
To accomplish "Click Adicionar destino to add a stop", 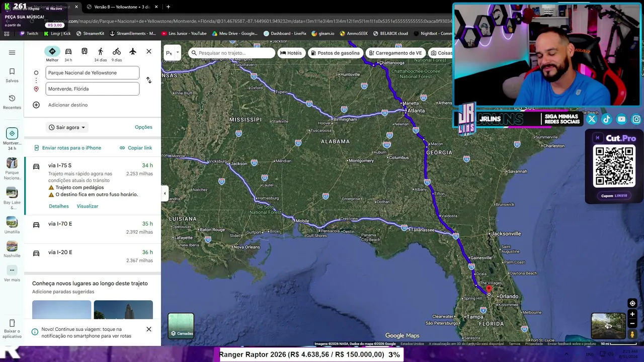I will pyautogui.click(x=68, y=105).
